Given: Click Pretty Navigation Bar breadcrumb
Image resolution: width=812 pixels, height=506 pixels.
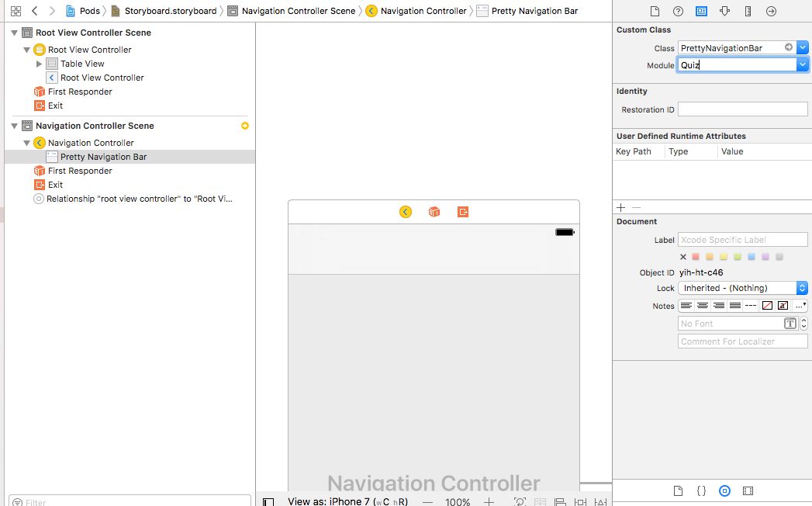Looking at the screenshot, I should pyautogui.click(x=527, y=11).
